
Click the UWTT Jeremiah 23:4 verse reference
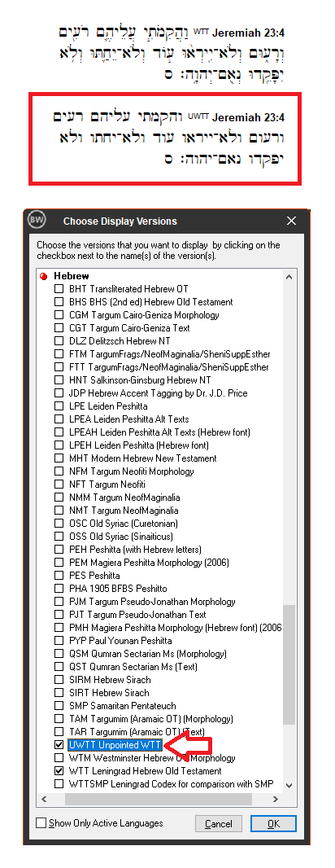tap(248, 117)
